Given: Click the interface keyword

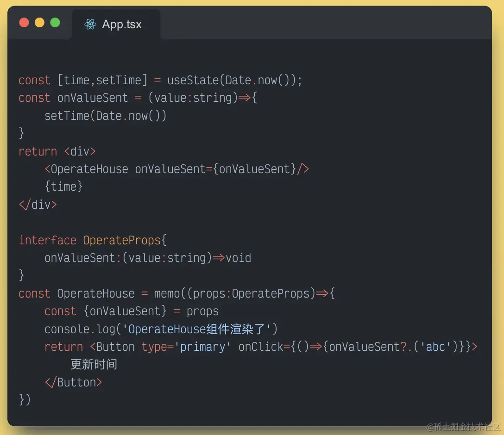Looking at the screenshot, I should click(x=47, y=240).
